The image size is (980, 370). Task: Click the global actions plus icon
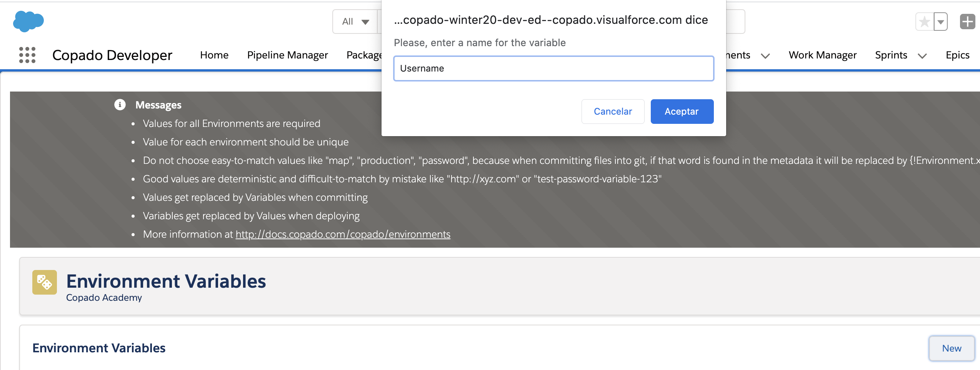point(967,22)
